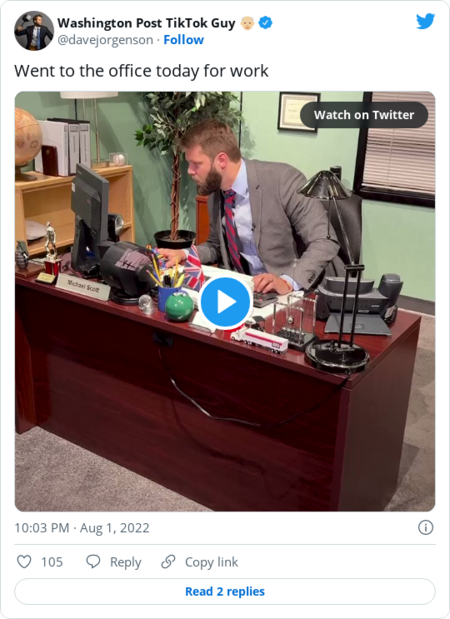Click the 105 likes count
Image resolution: width=450 pixels, height=619 pixels.
click(x=52, y=562)
